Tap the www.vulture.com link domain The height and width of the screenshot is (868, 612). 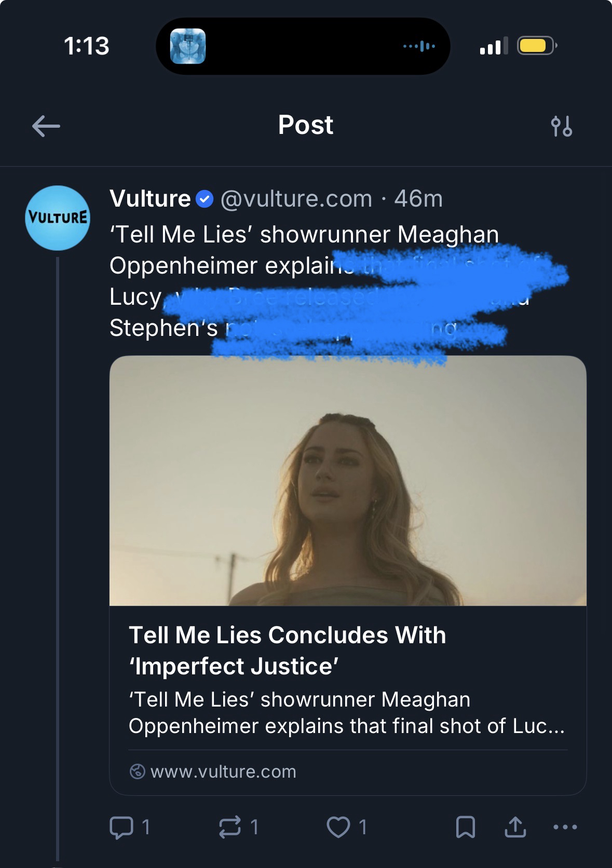coord(223,771)
